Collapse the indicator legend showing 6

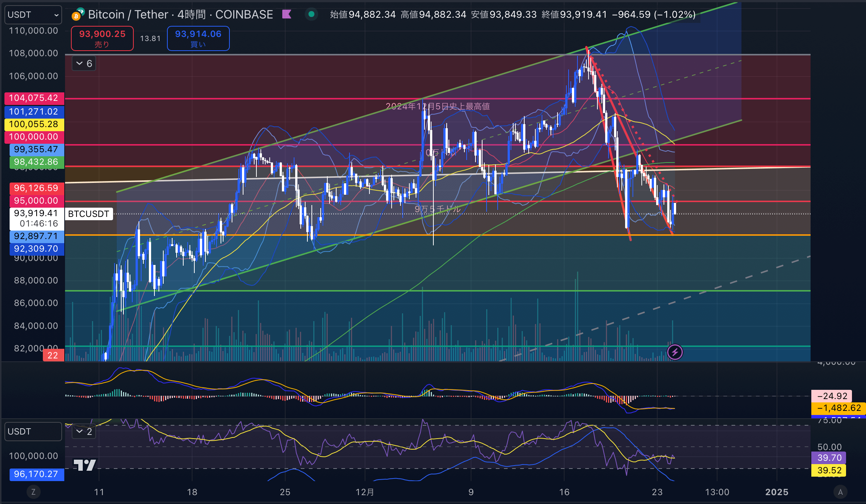(x=84, y=64)
